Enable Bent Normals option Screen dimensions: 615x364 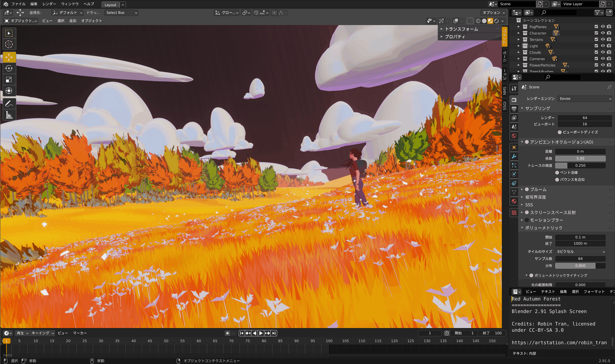coord(557,173)
